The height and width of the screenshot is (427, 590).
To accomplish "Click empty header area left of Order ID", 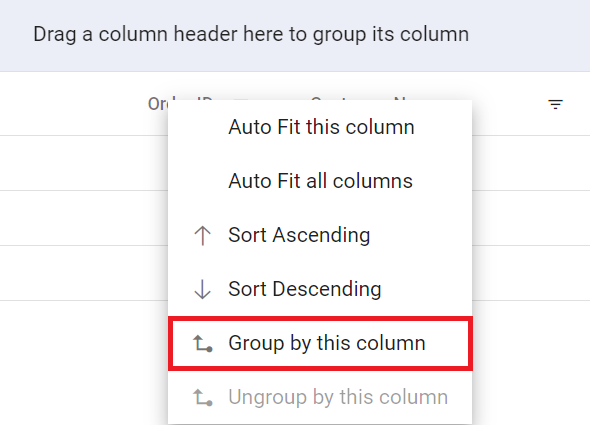I will click(73, 104).
